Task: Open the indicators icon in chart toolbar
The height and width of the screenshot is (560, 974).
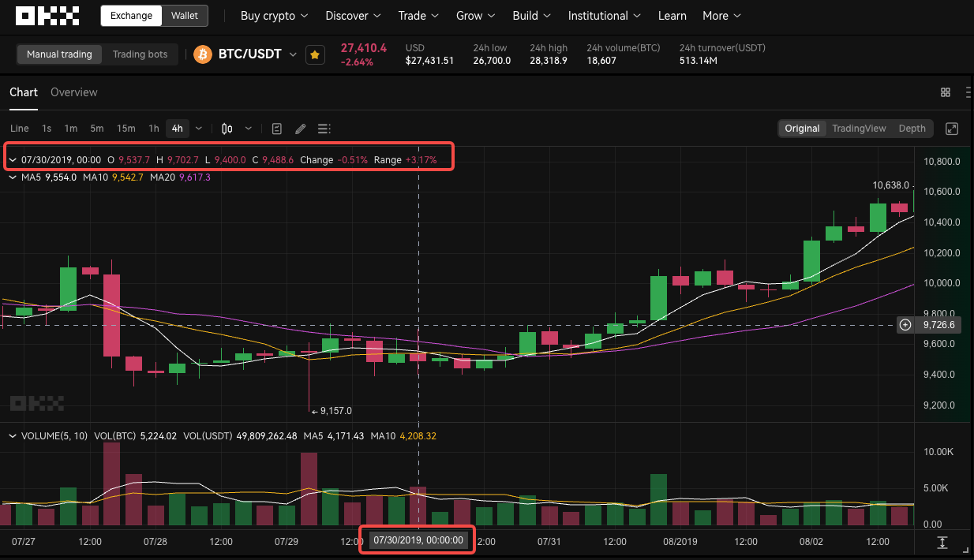Action: [x=277, y=129]
